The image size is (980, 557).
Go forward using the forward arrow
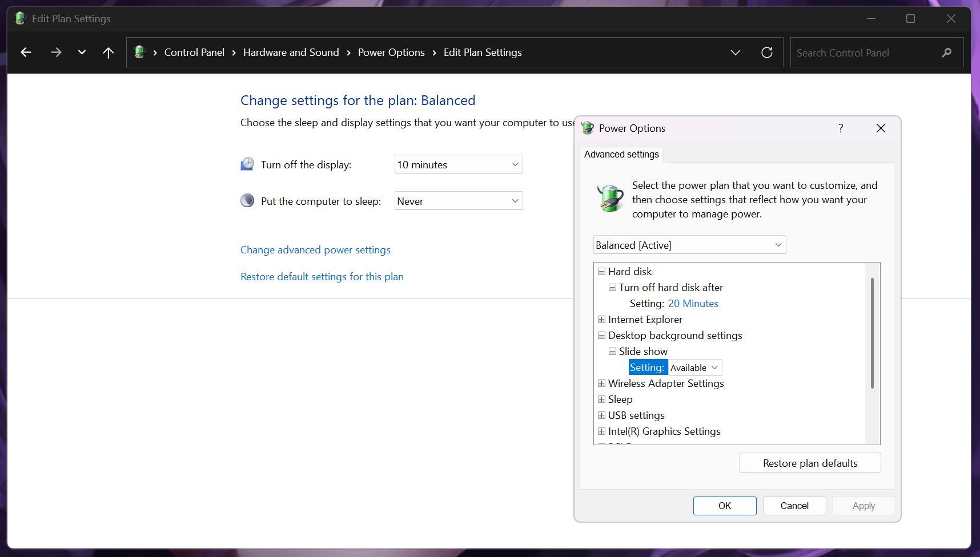click(56, 53)
